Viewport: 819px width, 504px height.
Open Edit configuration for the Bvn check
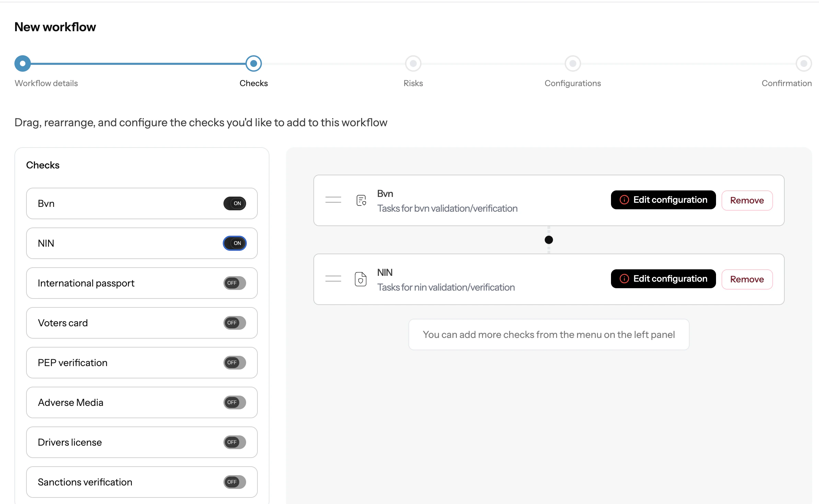[663, 200]
